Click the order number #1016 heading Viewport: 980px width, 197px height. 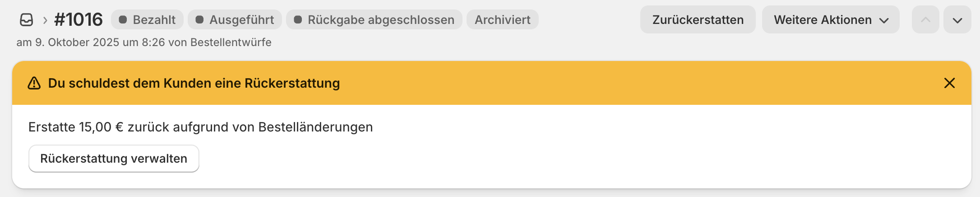pyautogui.click(x=79, y=20)
